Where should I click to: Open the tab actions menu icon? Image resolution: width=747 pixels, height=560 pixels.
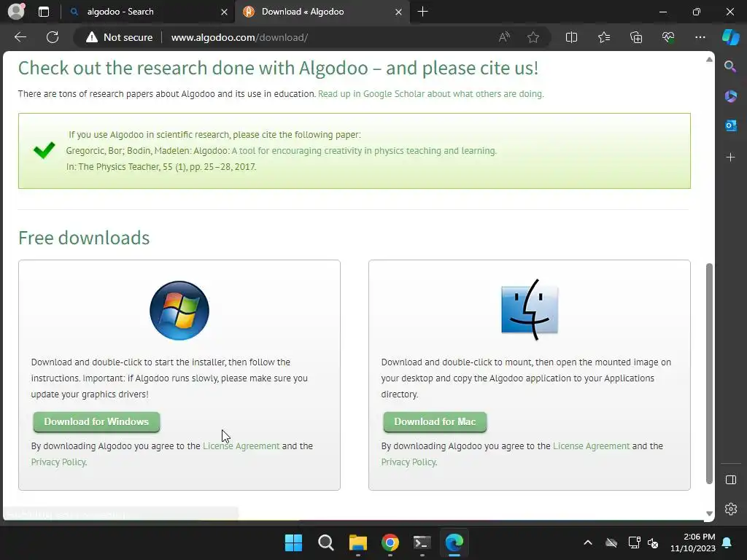(x=44, y=12)
